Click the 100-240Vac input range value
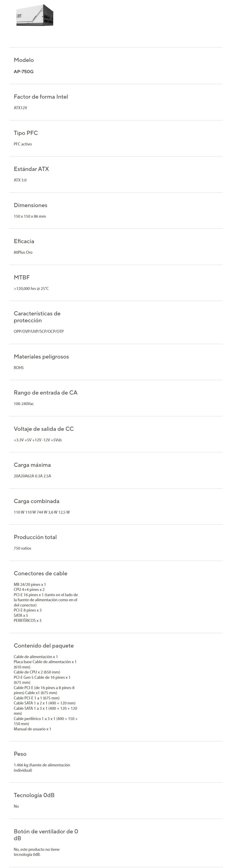227x868 pixels. (x=24, y=404)
